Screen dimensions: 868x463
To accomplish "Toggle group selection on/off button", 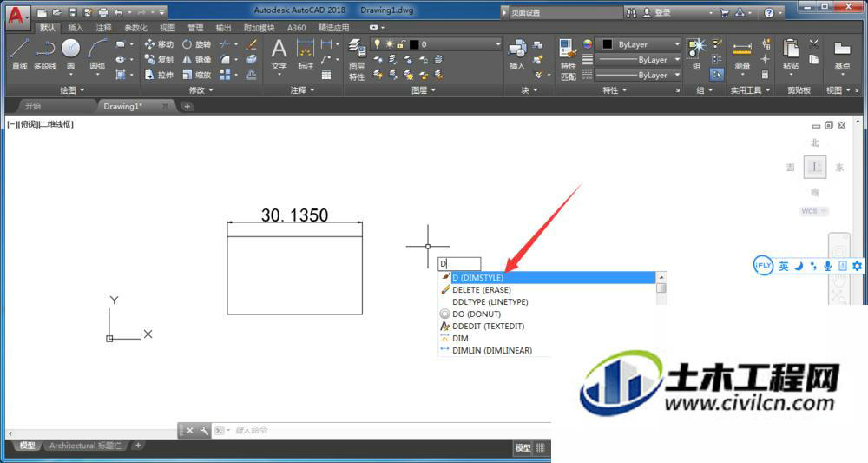I will coord(717,74).
